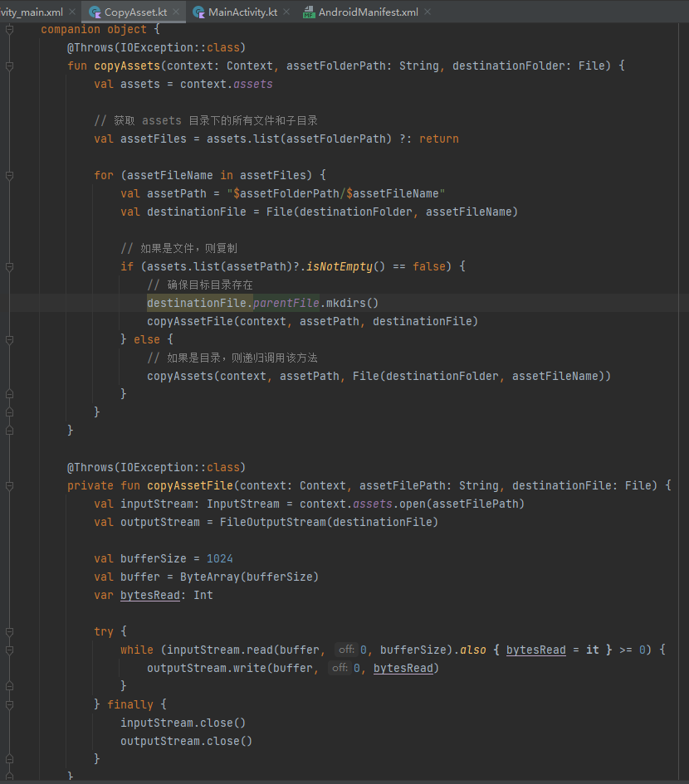Screen dimensions: 689x784
Task: Collapse the while loop fold marker
Action: (x=9, y=650)
